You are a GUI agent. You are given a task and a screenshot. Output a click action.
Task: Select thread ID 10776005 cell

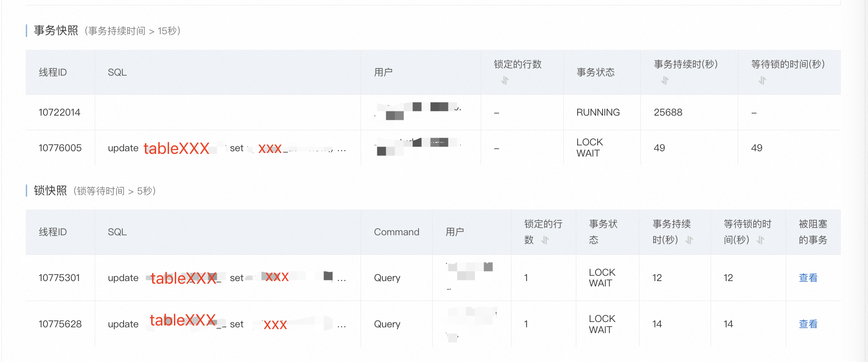pos(60,148)
